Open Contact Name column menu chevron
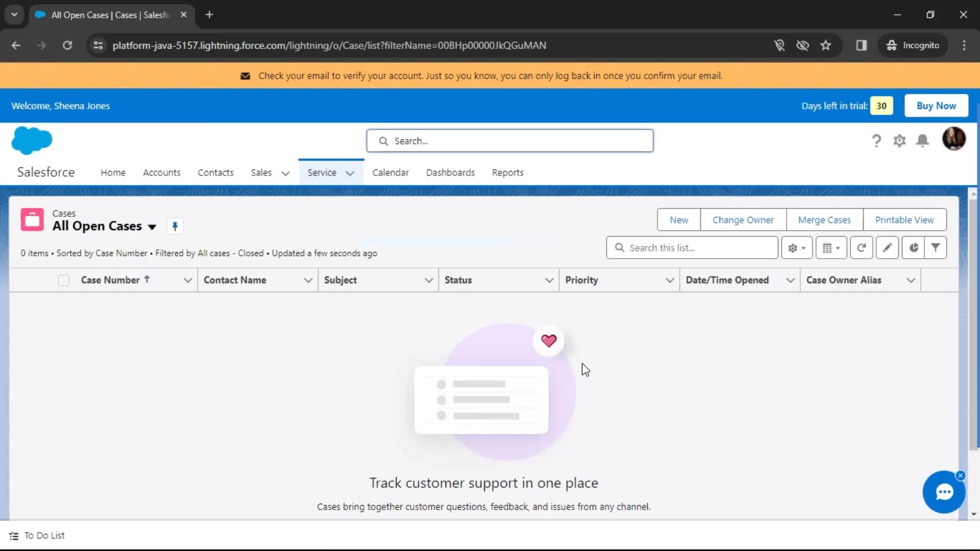 308,280
